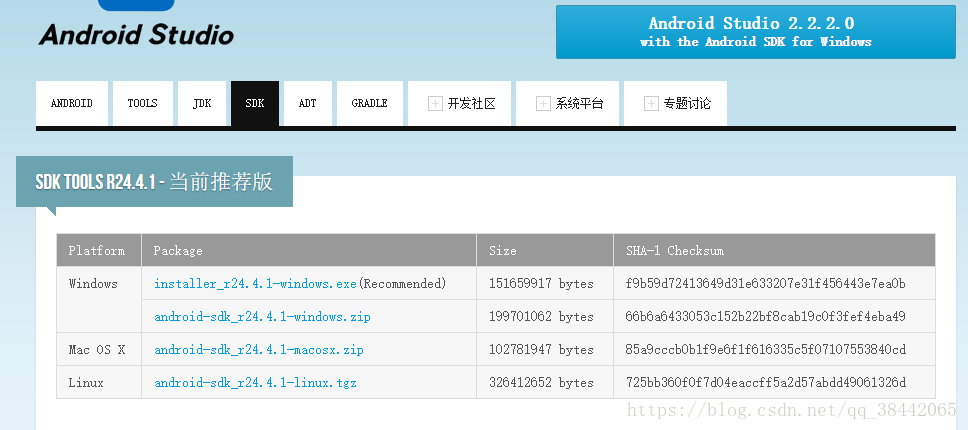
Task: Download android-sdk_r24.4.1-windows.zip
Action: pyautogui.click(x=262, y=317)
